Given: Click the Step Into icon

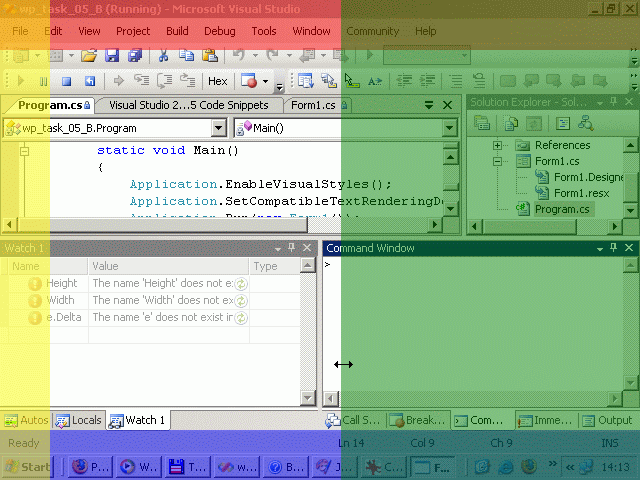Looking at the screenshot, I should tap(142, 80).
